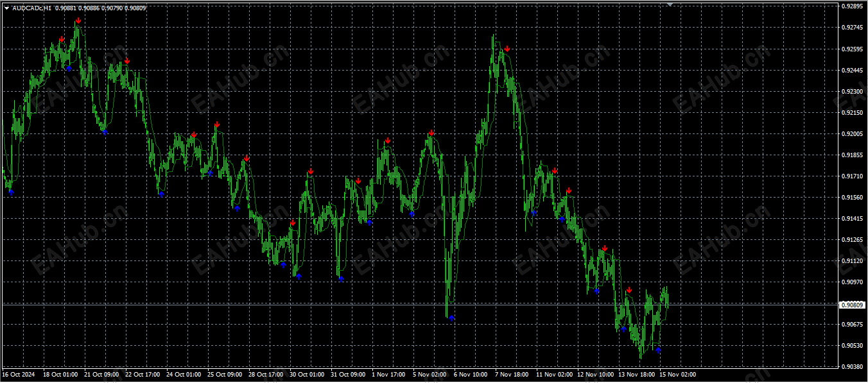Click the 0.90530 price scale label
The width and height of the screenshot is (868, 383).
pos(851,345)
